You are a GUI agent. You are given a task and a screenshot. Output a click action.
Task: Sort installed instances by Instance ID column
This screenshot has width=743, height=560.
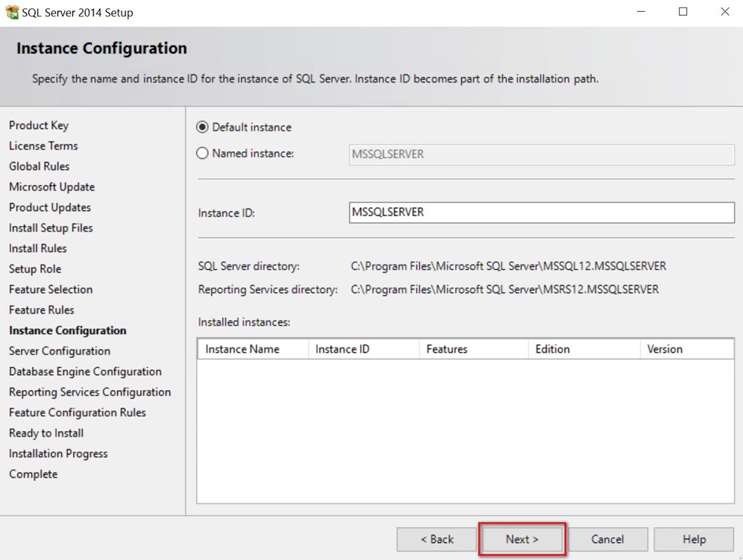click(x=364, y=349)
